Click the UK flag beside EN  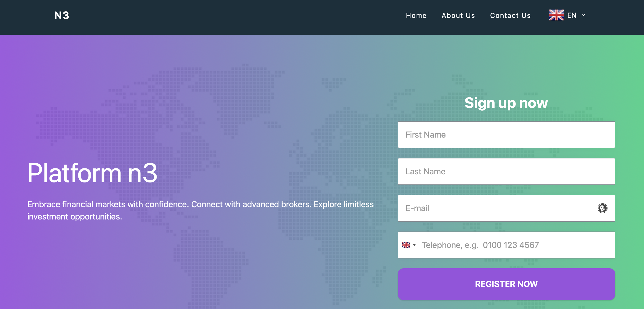[x=556, y=15]
